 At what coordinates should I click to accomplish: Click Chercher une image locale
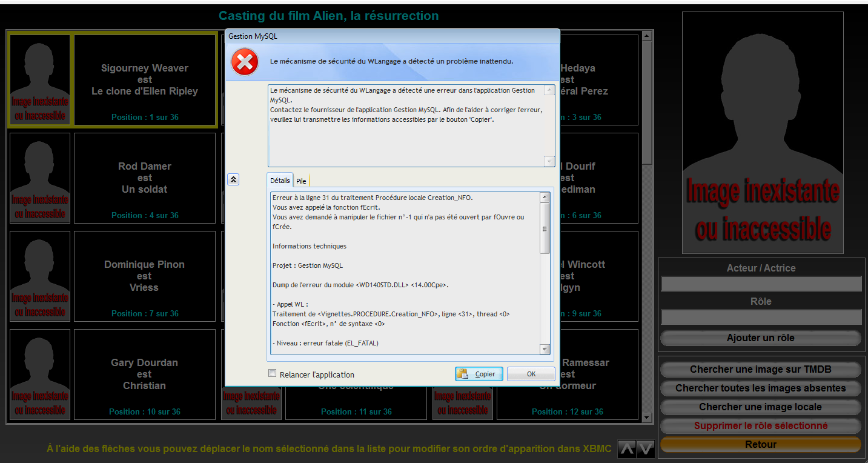click(x=761, y=407)
